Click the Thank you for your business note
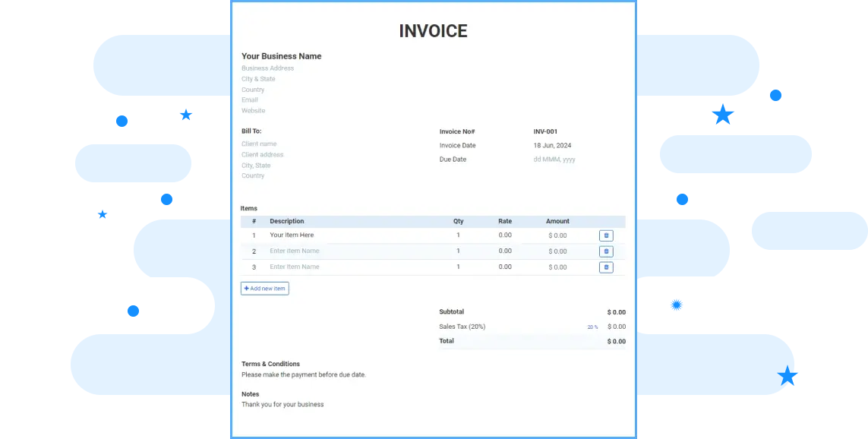The height and width of the screenshot is (439, 868). [x=283, y=404]
